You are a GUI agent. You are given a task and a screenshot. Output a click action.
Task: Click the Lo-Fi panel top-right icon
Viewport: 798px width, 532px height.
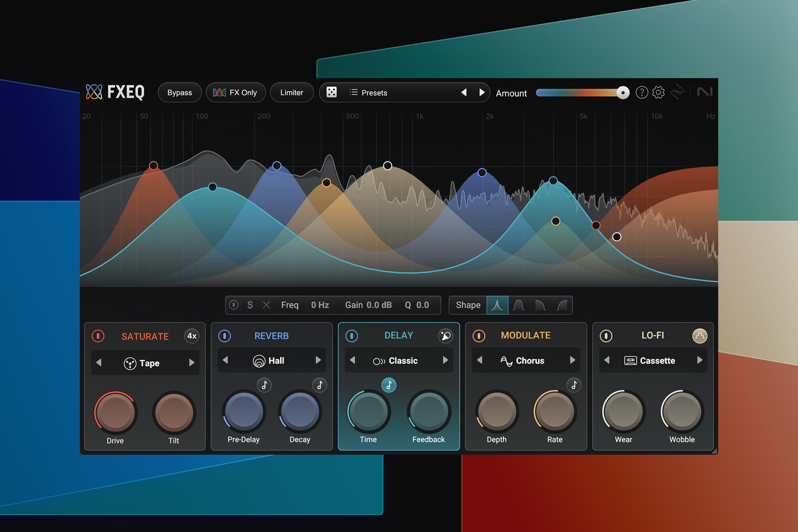pos(699,336)
